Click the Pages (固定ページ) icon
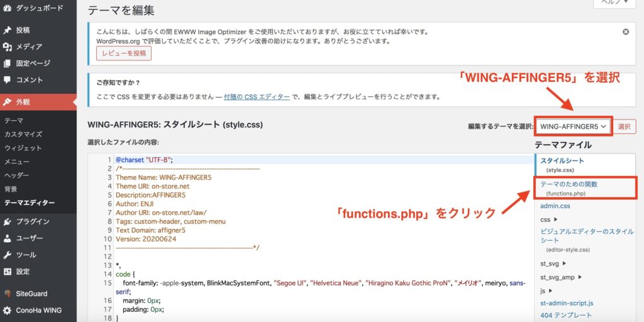The width and height of the screenshot is (644, 322). [x=7, y=64]
